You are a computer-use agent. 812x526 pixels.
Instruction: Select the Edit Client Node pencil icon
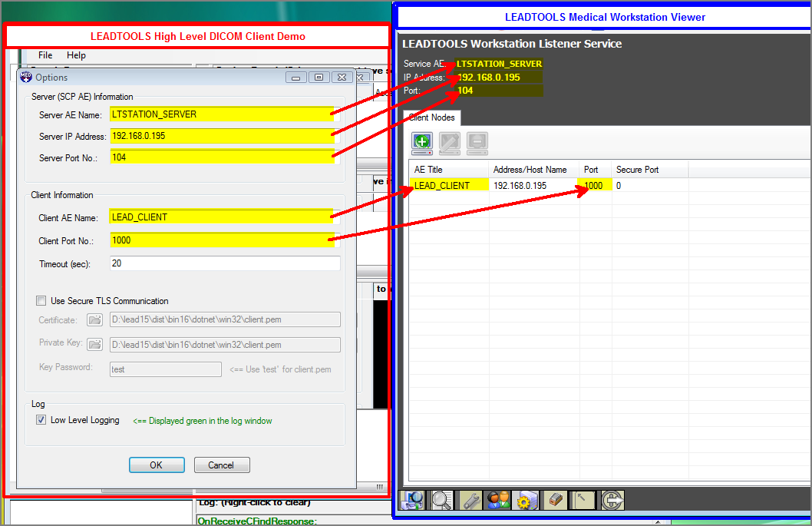click(x=450, y=143)
